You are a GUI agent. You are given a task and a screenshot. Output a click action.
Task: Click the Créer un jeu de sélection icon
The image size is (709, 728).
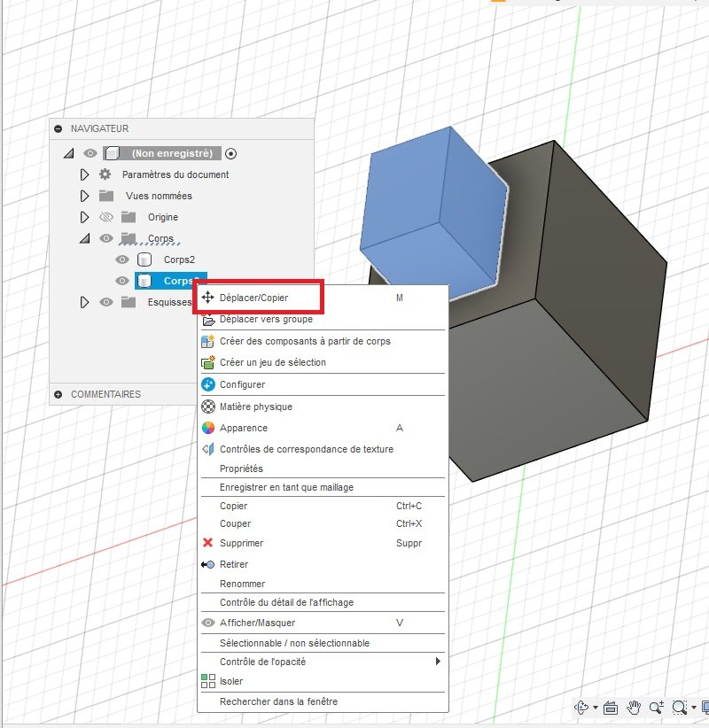207,362
